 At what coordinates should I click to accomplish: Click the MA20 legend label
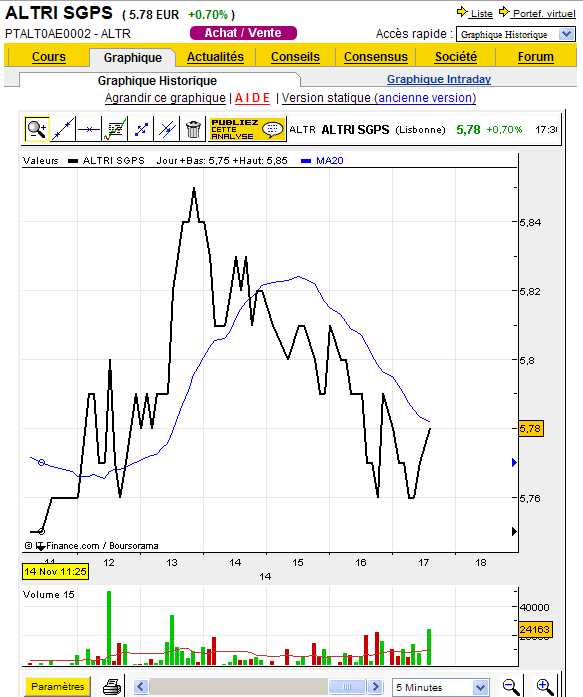pos(329,160)
